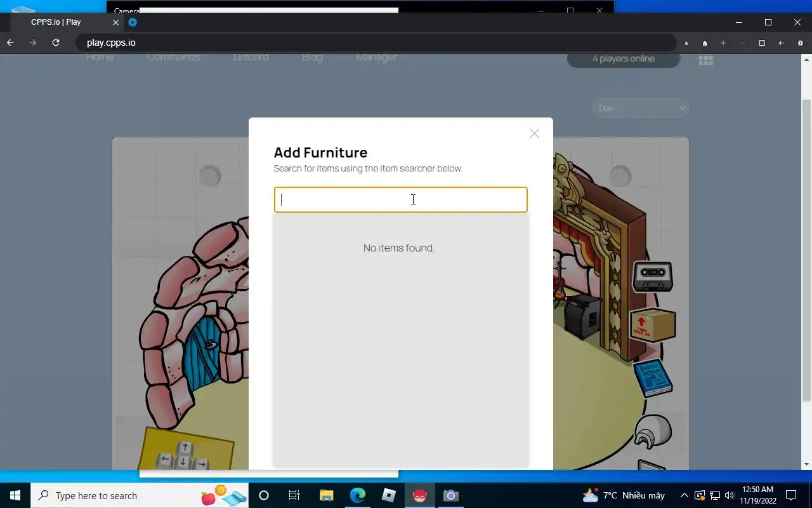Click the volume icon in system tray
This screenshot has height=508, width=812.
729,495
